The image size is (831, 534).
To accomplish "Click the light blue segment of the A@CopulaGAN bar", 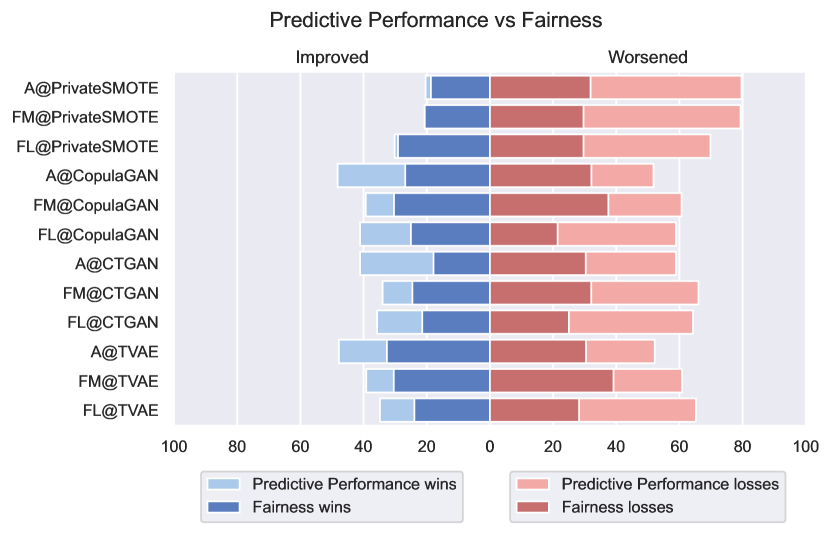I will point(371,176).
